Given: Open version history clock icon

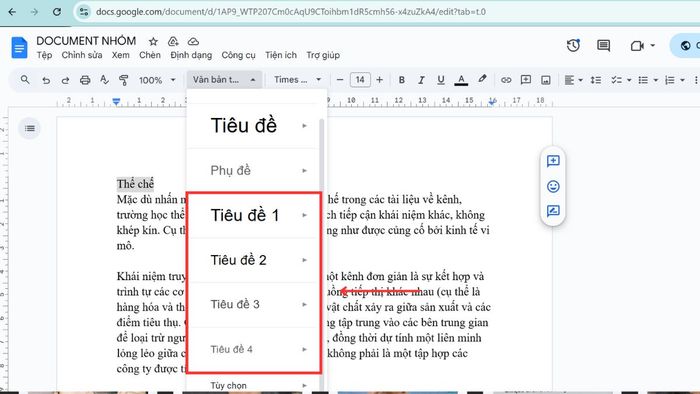Looking at the screenshot, I should point(573,46).
